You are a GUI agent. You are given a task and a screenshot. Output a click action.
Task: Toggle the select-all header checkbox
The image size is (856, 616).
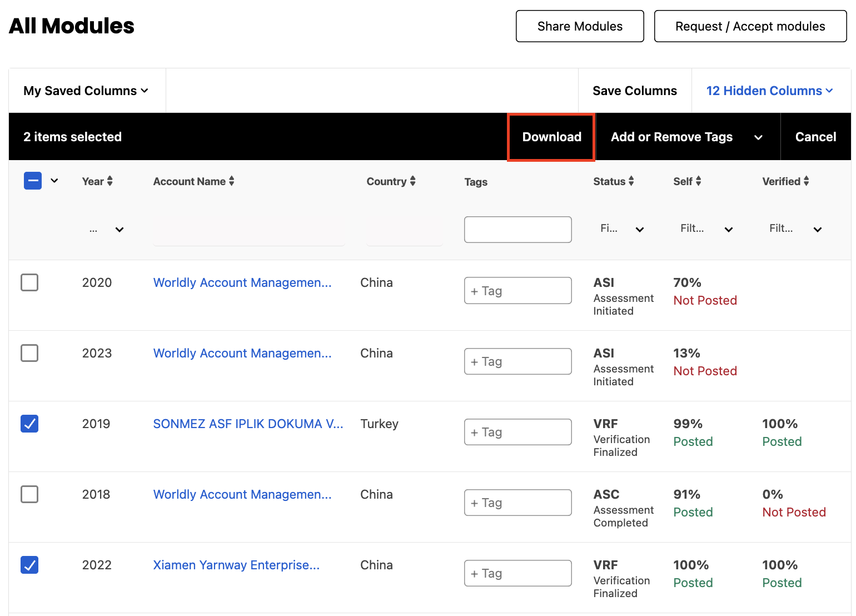(x=33, y=181)
